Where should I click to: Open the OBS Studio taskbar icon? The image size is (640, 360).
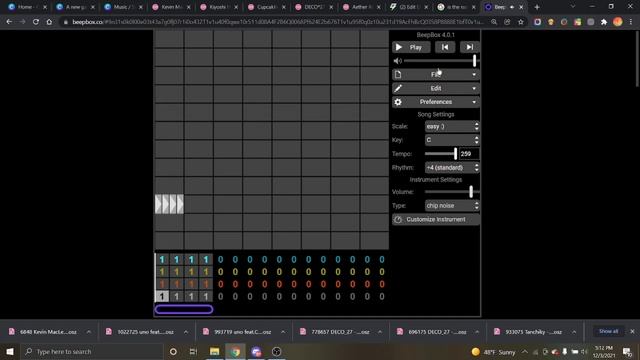click(x=276, y=351)
